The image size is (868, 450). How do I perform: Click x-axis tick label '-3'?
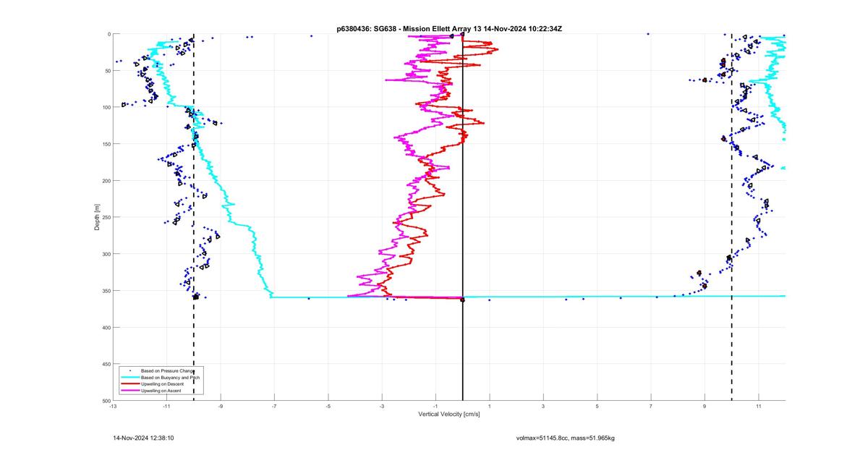pos(382,407)
